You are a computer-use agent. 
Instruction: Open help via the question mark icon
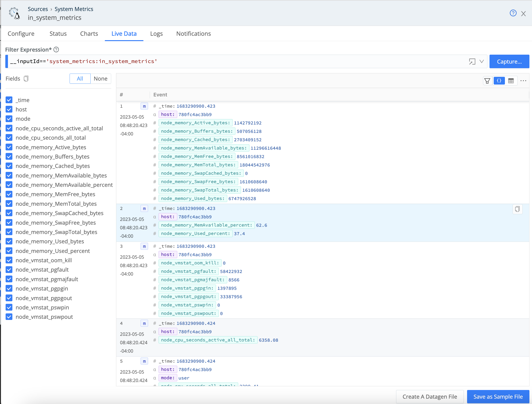(513, 13)
